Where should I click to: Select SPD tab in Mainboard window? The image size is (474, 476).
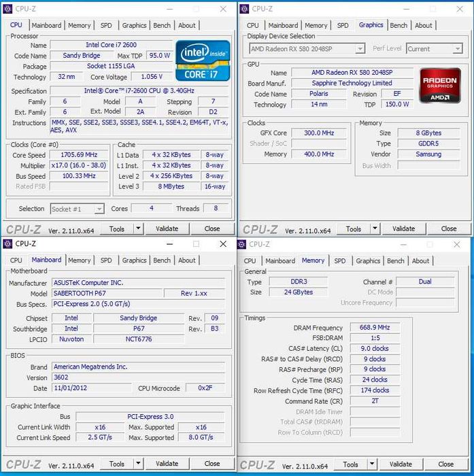[106, 260]
